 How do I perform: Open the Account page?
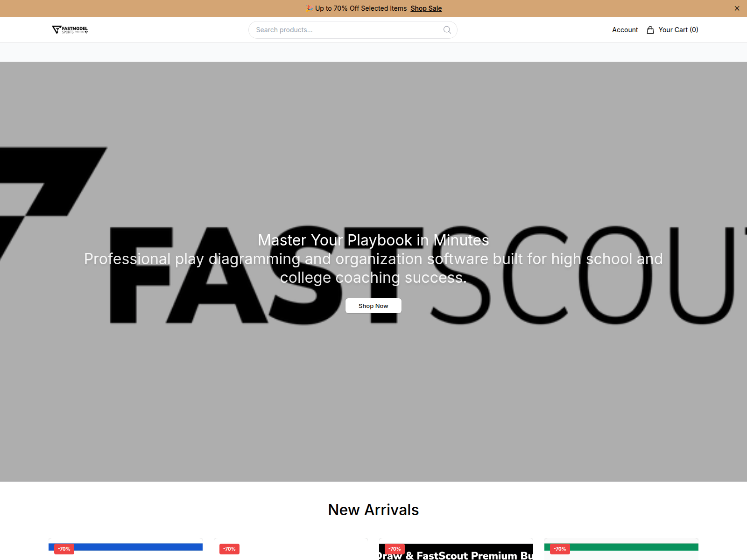pos(625,30)
